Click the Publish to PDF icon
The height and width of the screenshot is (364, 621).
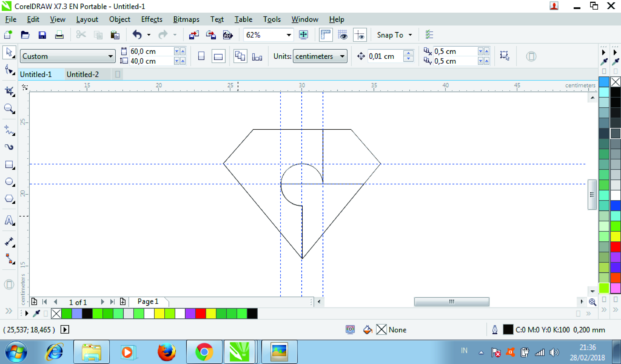(x=228, y=35)
